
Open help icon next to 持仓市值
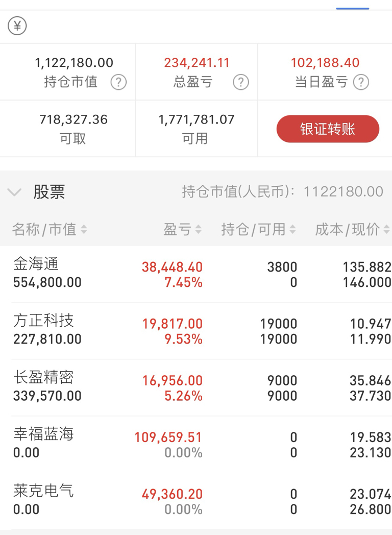pyautogui.click(x=118, y=82)
